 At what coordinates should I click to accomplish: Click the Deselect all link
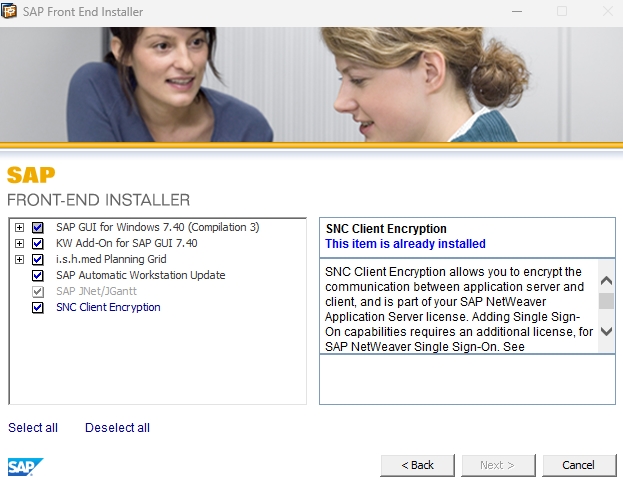point(117,428)
